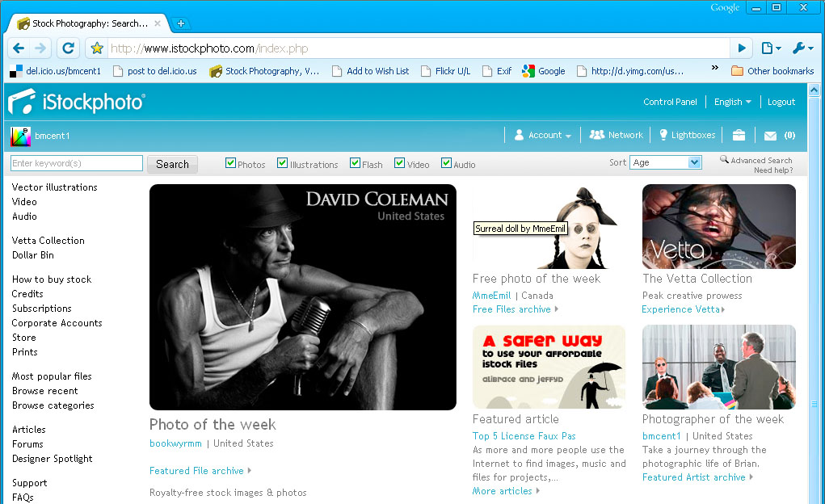This screenshot has width=825, height=504.
Task: Open the David Coleman photo of the week
Action: click(x=302, y=297)
